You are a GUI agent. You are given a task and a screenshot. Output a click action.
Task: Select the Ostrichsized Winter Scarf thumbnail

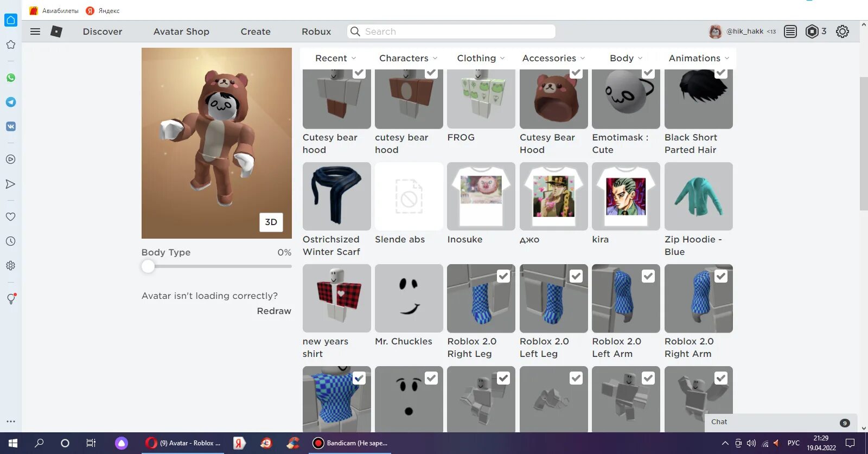coord(337,196)
